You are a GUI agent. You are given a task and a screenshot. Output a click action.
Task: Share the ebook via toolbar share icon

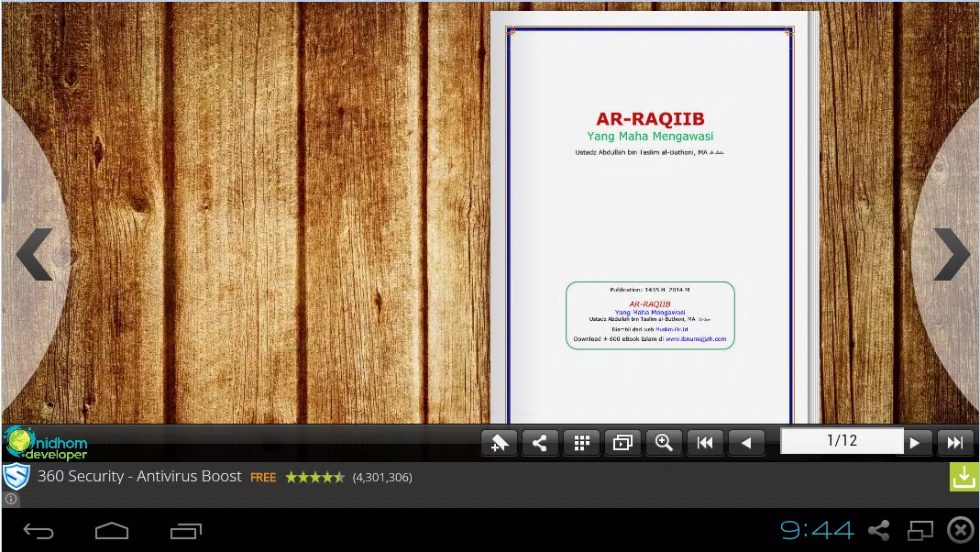pyautogui.click(x=540, y=443)
